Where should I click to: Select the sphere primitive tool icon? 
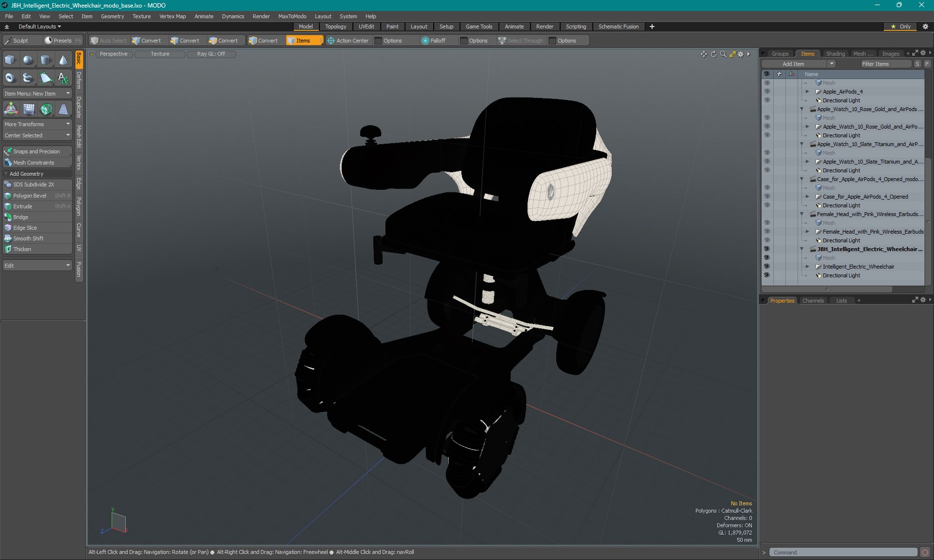coord(28,60)
